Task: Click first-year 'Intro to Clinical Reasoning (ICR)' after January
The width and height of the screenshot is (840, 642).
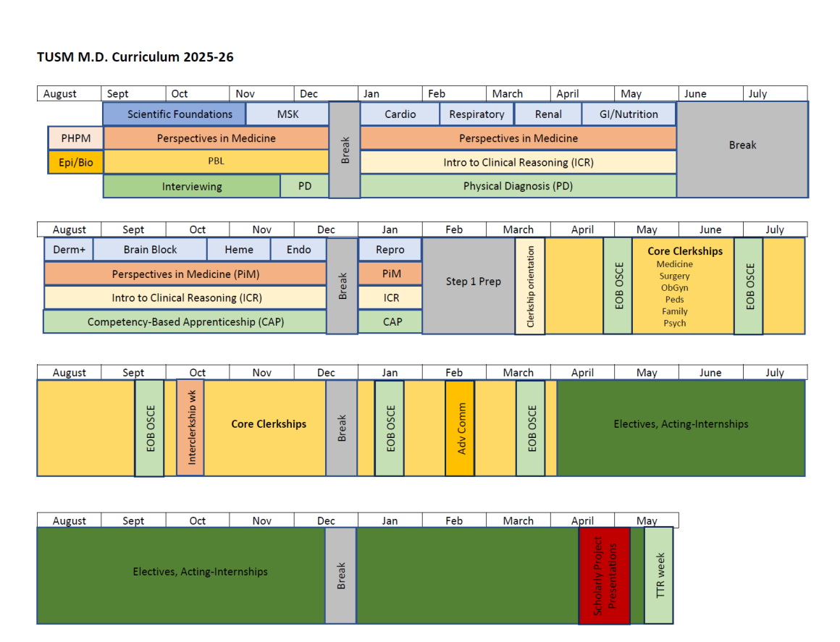Action: (518, 162)
